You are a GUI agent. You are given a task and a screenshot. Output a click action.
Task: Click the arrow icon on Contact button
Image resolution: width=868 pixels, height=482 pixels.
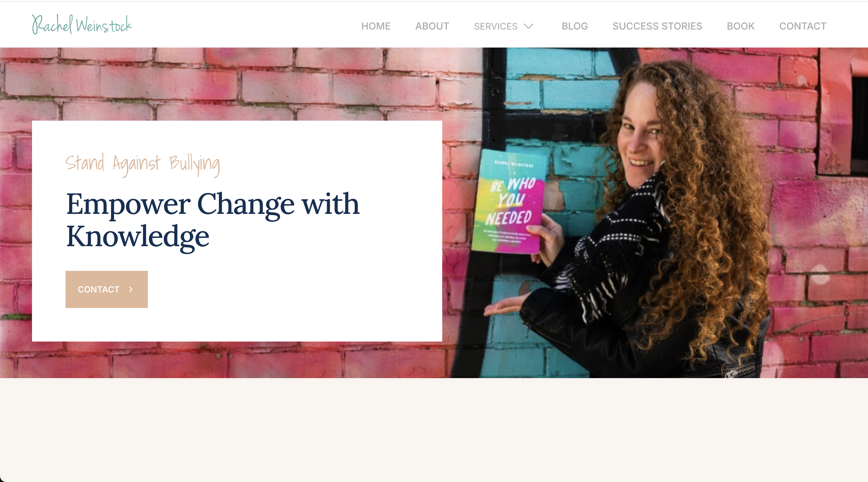pos(131,289)
